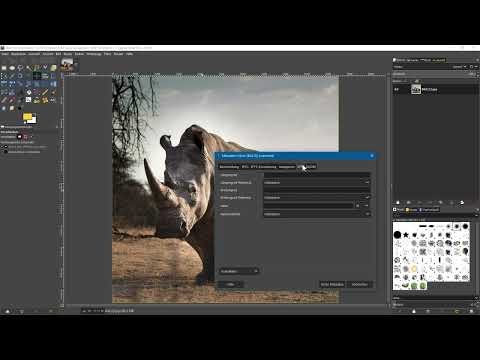Select the Flip tool

pyautogui.click(x=53, y=84)
